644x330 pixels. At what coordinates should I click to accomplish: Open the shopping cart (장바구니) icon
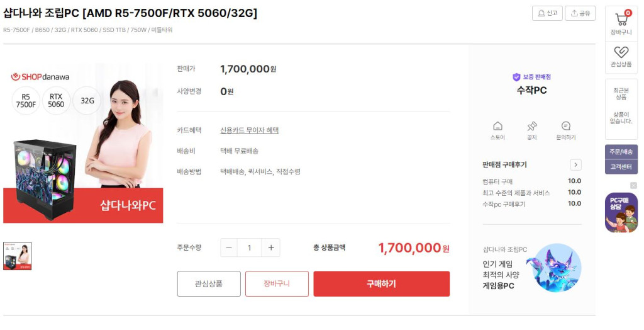[621, 19]
